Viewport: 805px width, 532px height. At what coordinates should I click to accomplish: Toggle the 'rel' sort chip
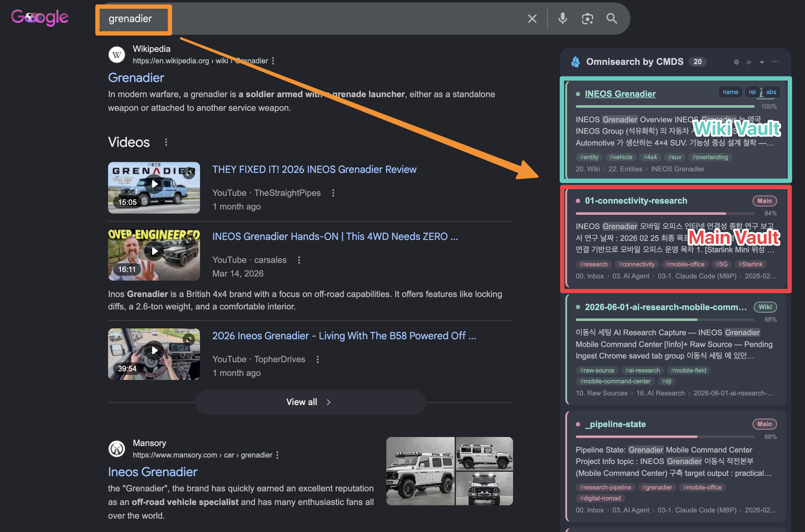tap(752, 92)
